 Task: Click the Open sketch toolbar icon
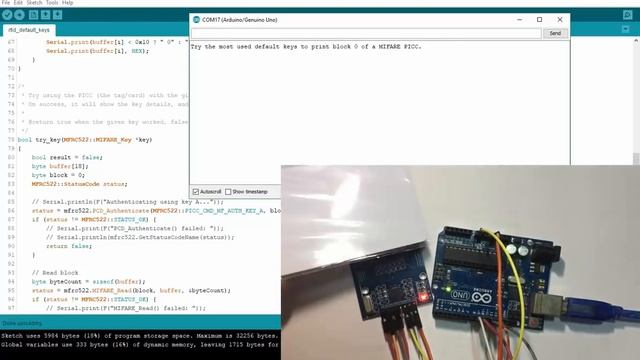(45, 15)
